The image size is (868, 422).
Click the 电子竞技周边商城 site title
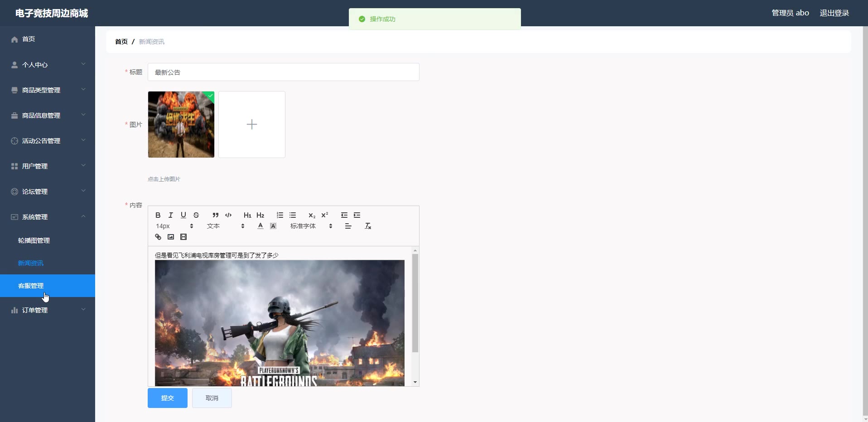[x=52, y=13]
